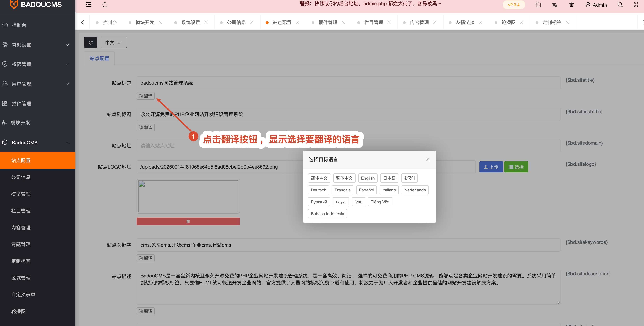Close the 系统设置 tab
This screenshot has height=326, width=644.
click(206, 22)
